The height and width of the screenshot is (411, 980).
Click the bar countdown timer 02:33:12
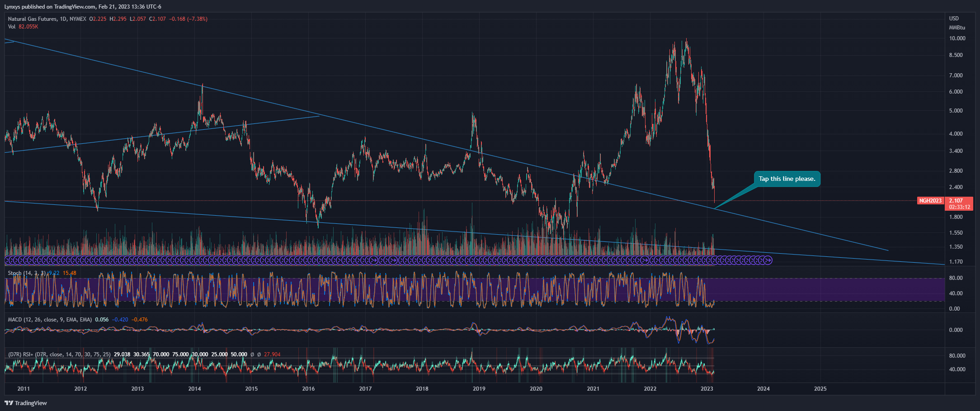[x=959, y=207]
